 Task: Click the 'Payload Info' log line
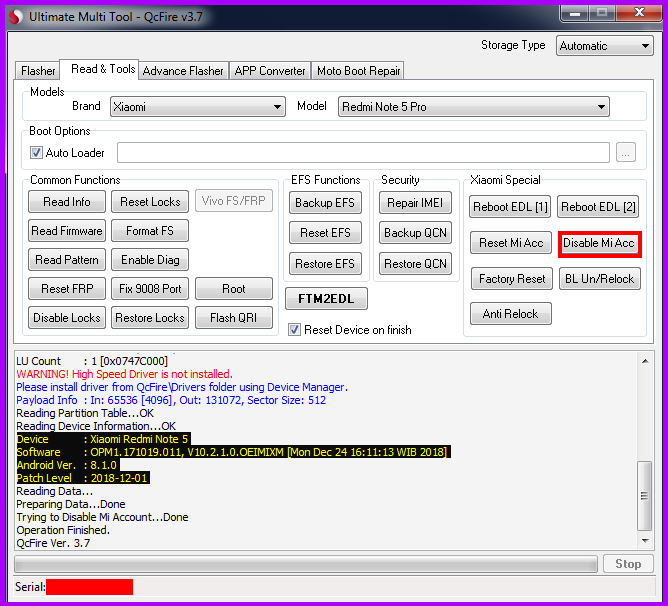tap(171, 400)
